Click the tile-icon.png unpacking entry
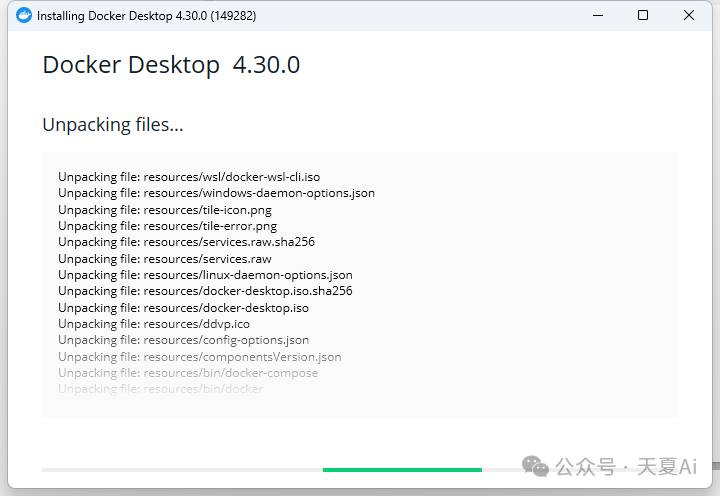This screenshot has width=720, height=496. pyautogui.click(x=165, y=210)
